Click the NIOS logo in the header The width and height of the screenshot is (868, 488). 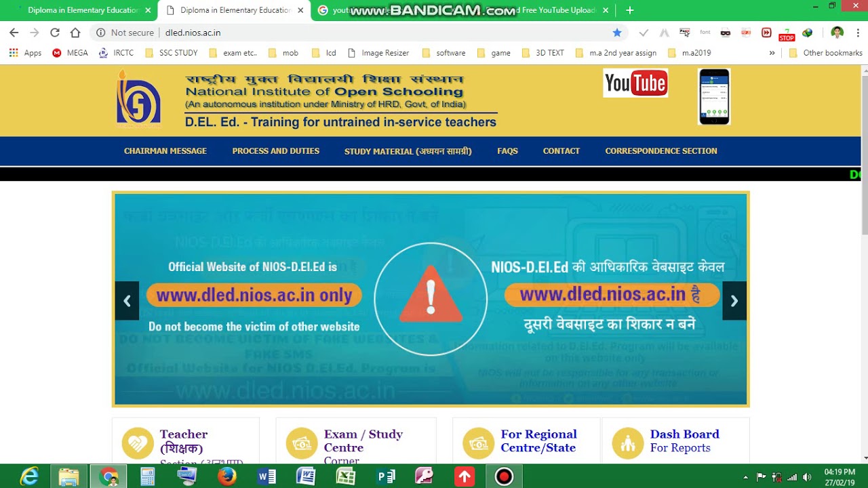tap(138, 99)
